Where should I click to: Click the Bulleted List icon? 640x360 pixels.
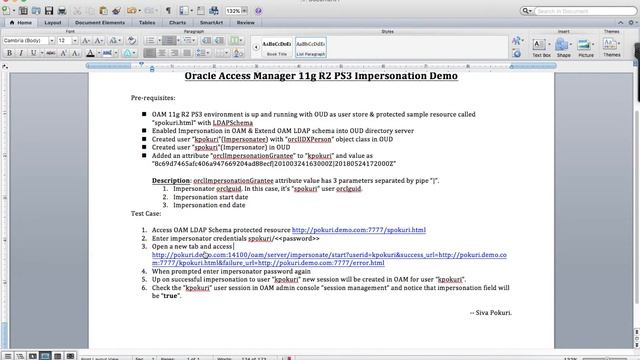point(150,40)
